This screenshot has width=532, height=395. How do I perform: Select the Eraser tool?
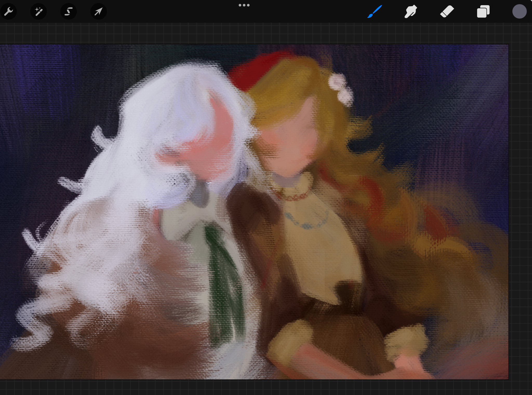click(x=447, y=11)
